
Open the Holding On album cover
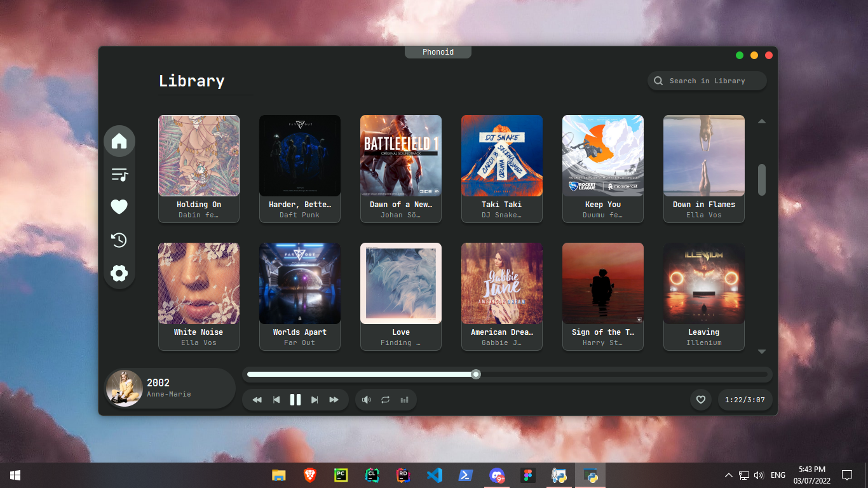click(x=199, y=156)
